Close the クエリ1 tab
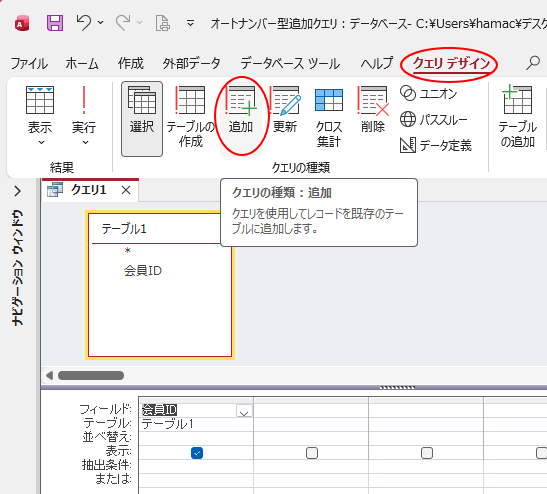 click(x=126, y=190)
